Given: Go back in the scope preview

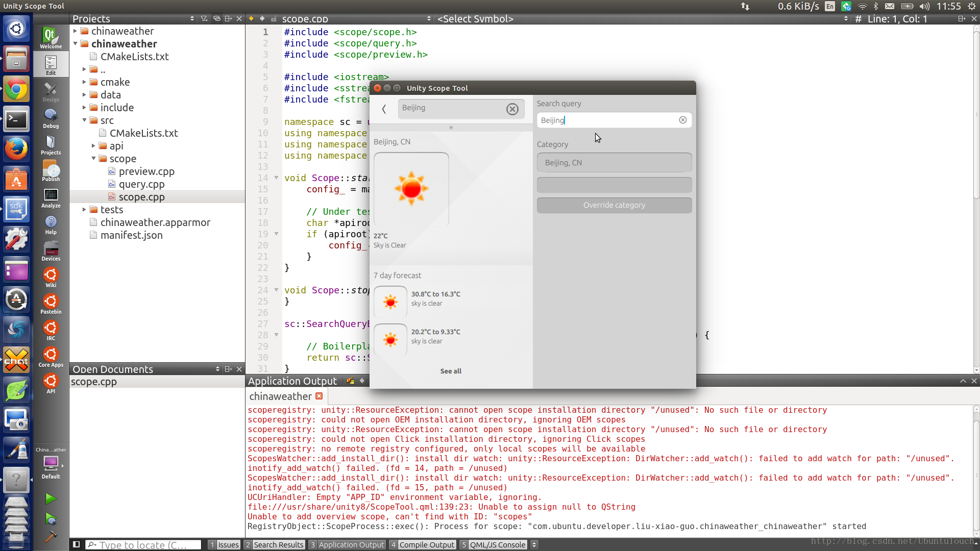Looking at the screenshot, I should tap(384, 109).
